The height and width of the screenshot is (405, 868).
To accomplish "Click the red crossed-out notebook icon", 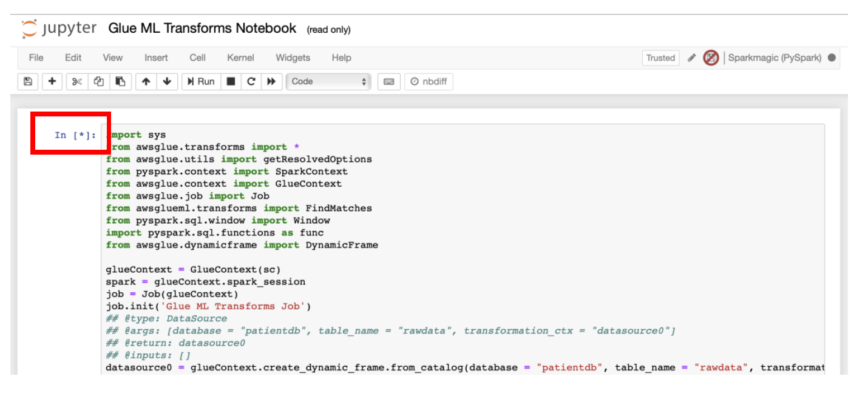I will click(x=711, y=58).
